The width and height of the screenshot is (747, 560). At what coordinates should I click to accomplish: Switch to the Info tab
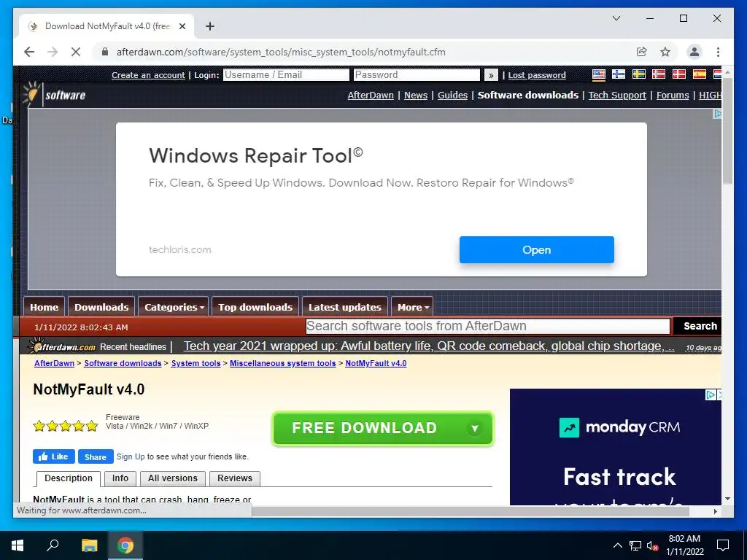[120, 478]
